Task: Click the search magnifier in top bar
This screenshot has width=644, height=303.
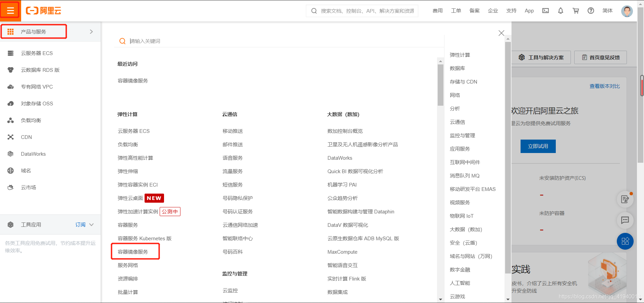Action: [x=314, y=11]
